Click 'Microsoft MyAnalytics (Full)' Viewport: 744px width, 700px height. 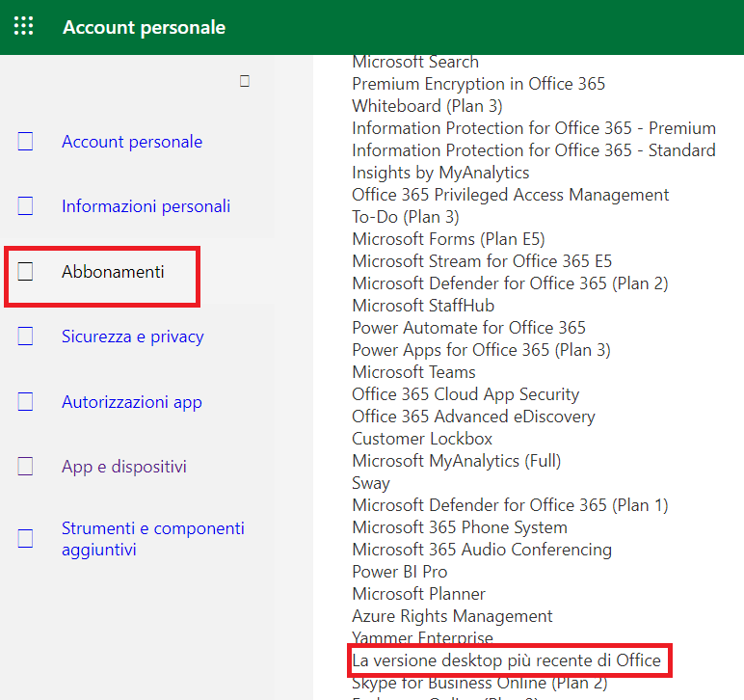[457, 461]
